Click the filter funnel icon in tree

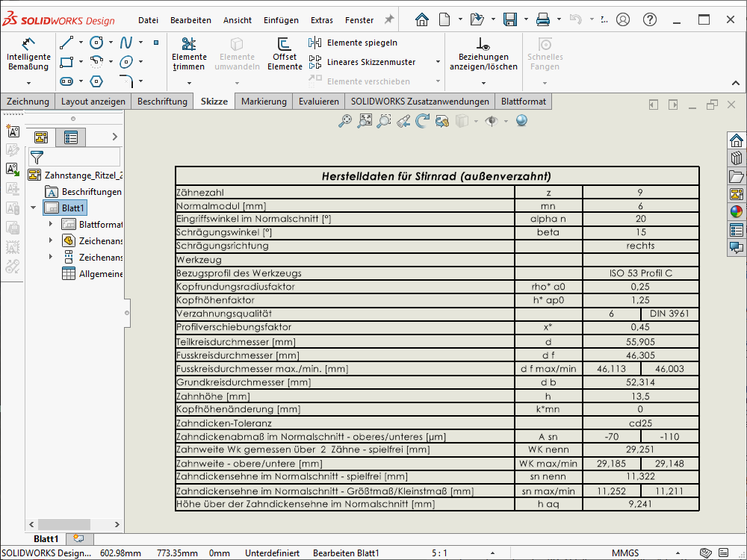[x=37, y=157]
